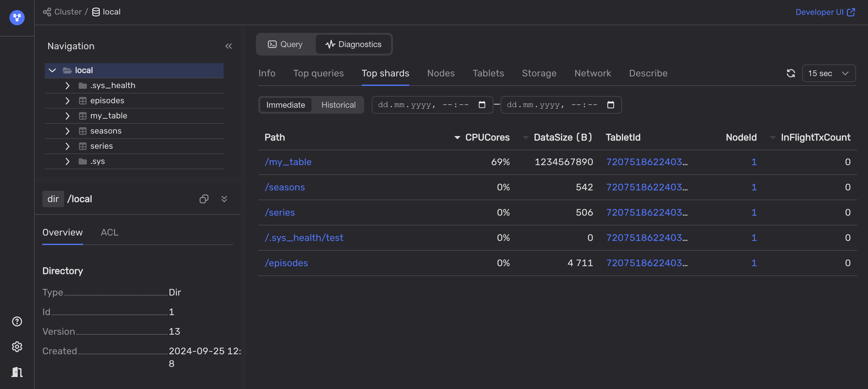
Task: Click the refresh icon near 15 sec
Action: point(791,73)
